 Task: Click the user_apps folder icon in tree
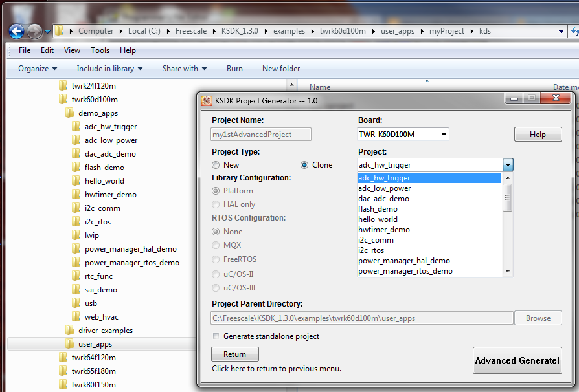[x=70, y=343]
